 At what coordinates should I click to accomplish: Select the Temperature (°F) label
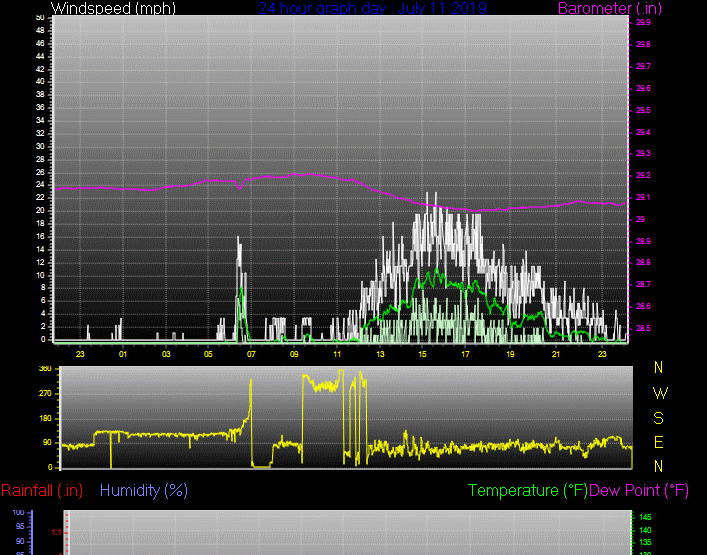[x=528, y=490]
